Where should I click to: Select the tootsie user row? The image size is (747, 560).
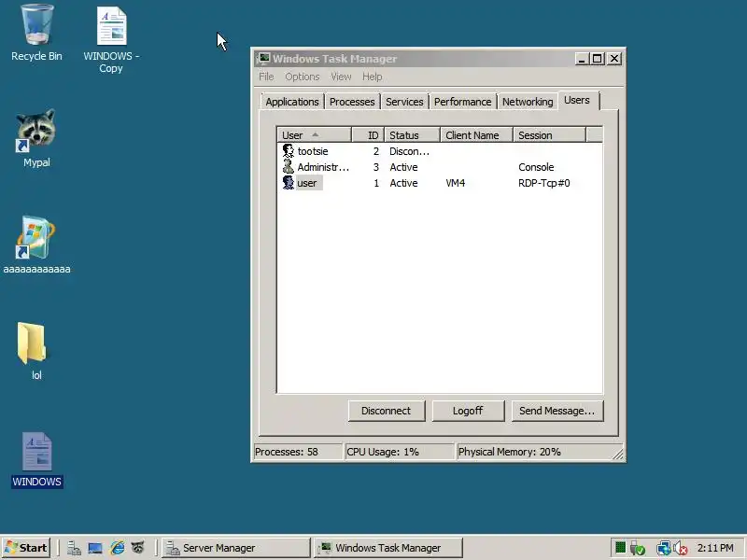point(439,151)
